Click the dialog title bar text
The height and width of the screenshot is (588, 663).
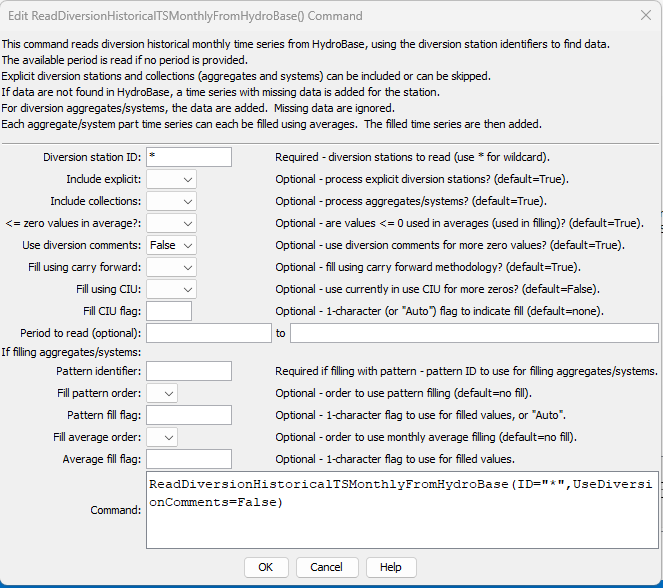click(185, 16)
